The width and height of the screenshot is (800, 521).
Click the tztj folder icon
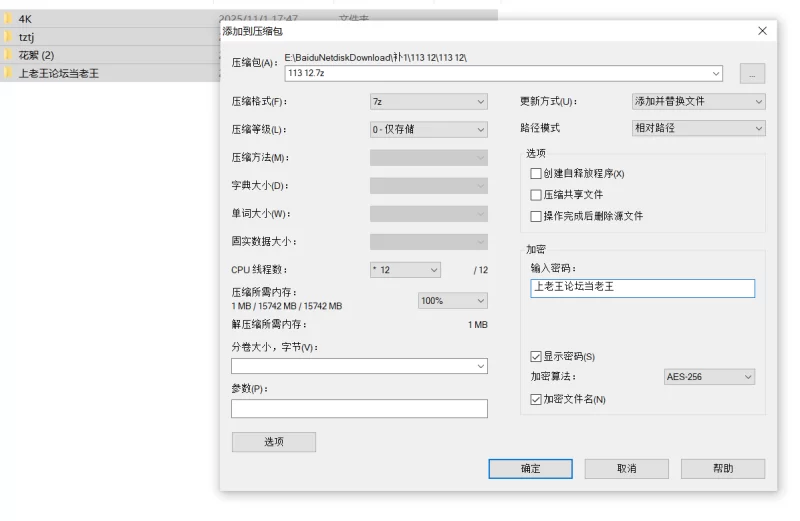pyautogui.click(x=8, y=37)
